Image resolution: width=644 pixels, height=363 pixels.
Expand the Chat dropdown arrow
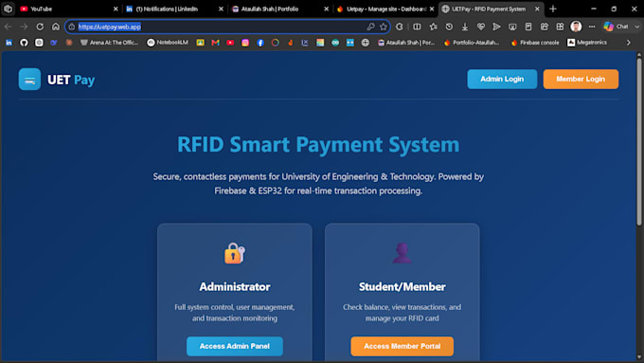(x=637, y=27)
